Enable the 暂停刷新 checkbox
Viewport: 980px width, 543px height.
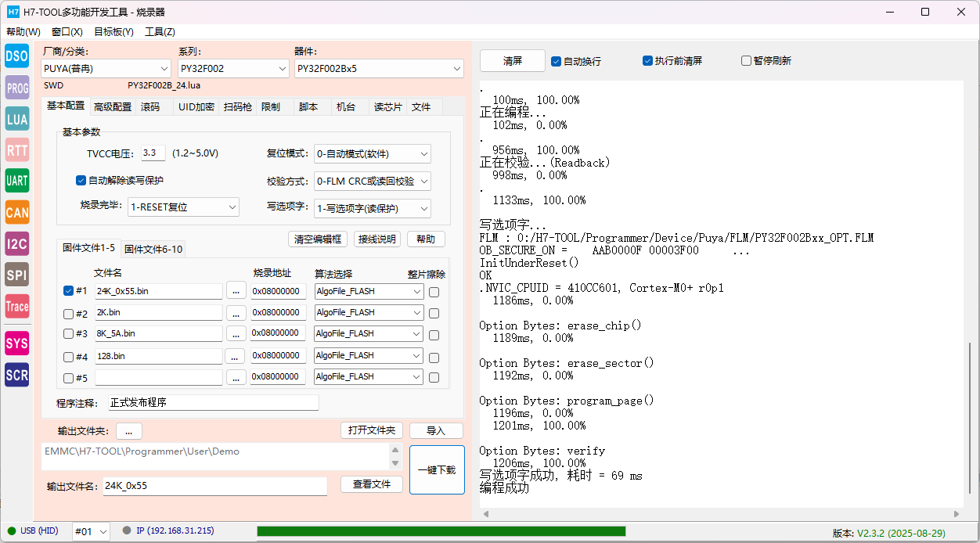click(746, 61)
